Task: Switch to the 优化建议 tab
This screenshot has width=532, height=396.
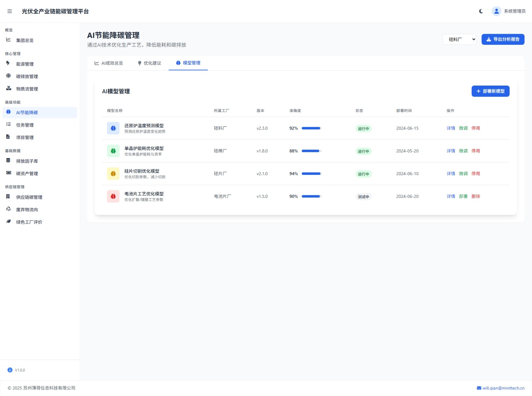Action: coord(149,63)
